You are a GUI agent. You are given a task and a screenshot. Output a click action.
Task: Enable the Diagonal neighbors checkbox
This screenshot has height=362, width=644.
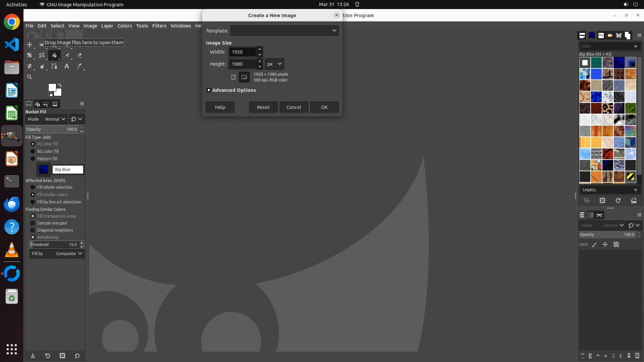click(33, 230)
